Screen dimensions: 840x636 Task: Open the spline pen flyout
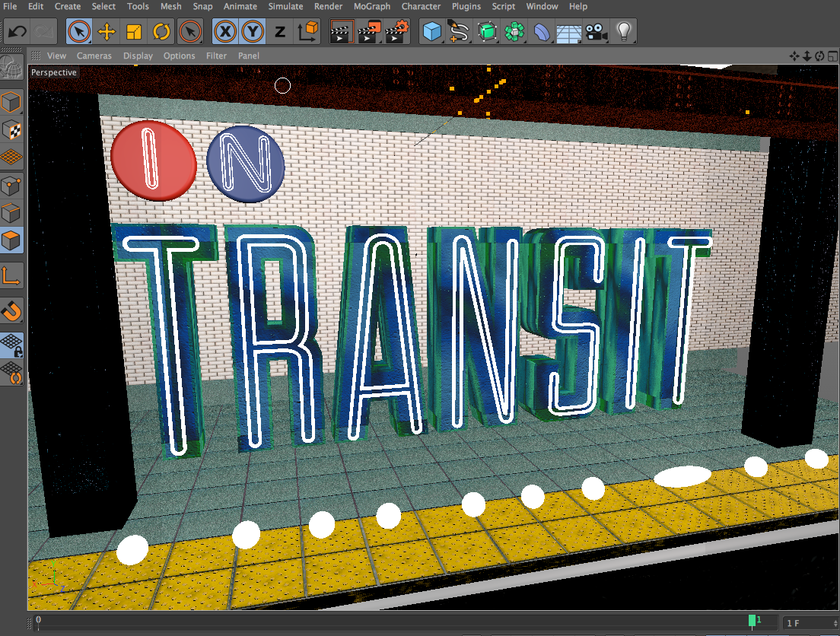click(x=459, y=32)
